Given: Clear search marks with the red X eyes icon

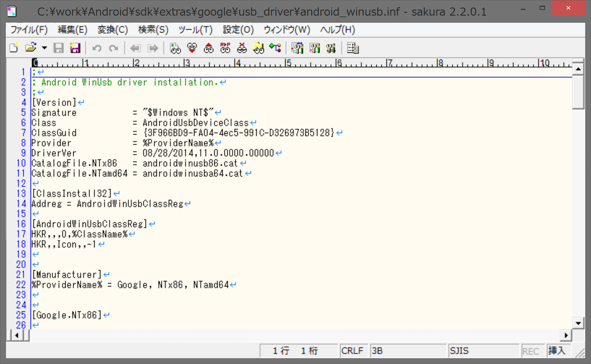Looking at the screenshot, I should point(242,48).
